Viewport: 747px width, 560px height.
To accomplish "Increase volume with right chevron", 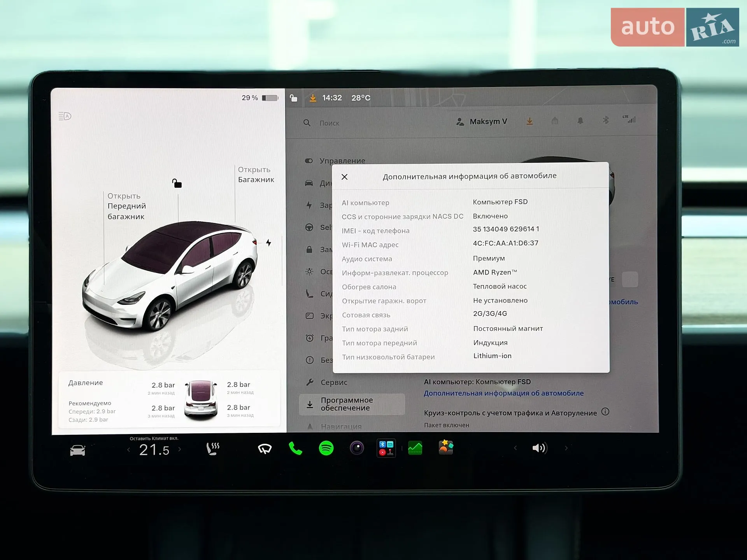I will pos(566,448).
